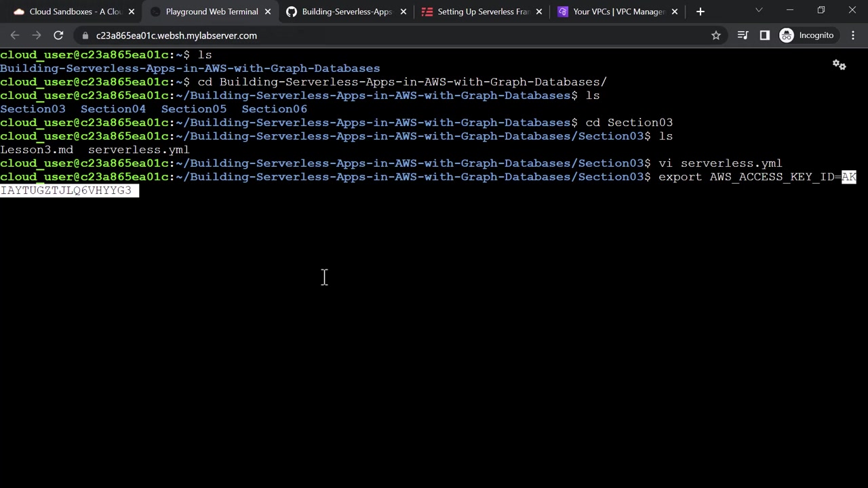The height and width of the screenshot is (488, 868).
Task: Click the address bar URL
Action: (x=176, y=35)
